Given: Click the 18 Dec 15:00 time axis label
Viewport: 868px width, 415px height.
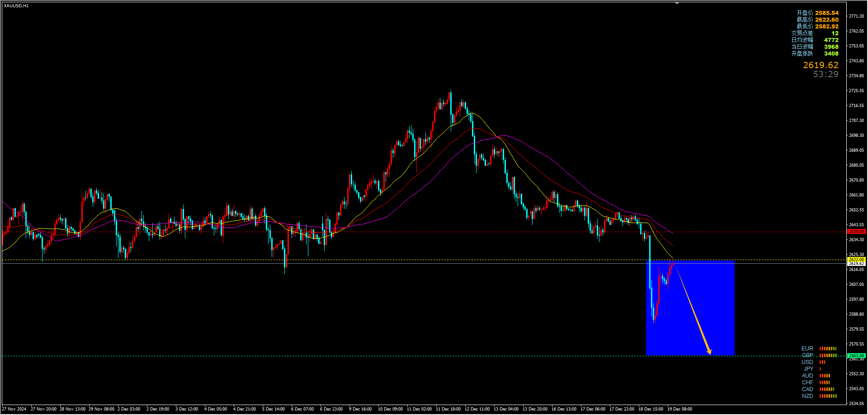Looking at the screenshot, I should [x=651, y=409].
